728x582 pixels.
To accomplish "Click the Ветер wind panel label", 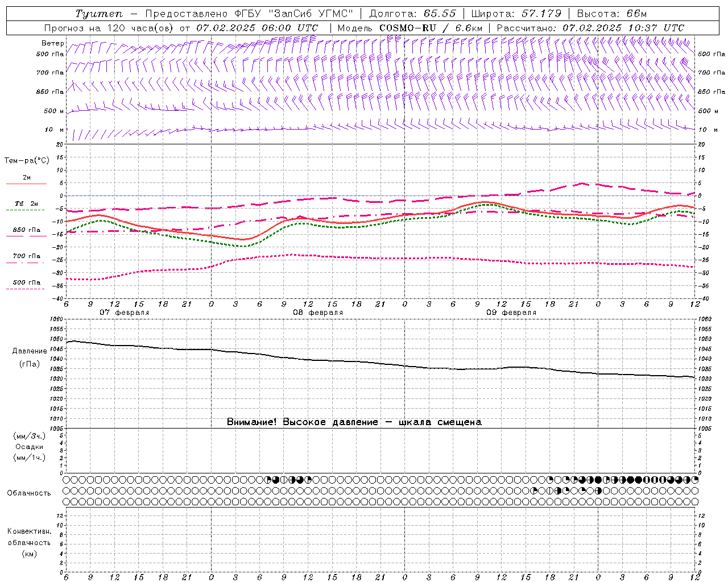I will coord(52,43).
